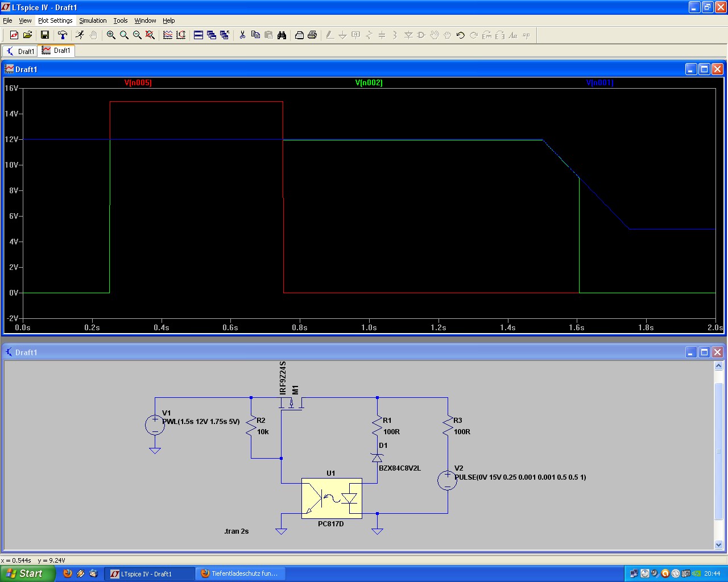Click the green V(n002) trace label
The height and width of the screenshot is (582, 728).
click(x=369, y=83)
